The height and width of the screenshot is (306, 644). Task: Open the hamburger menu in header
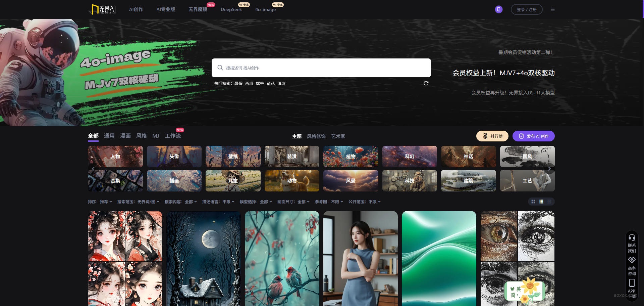point(552,9)
